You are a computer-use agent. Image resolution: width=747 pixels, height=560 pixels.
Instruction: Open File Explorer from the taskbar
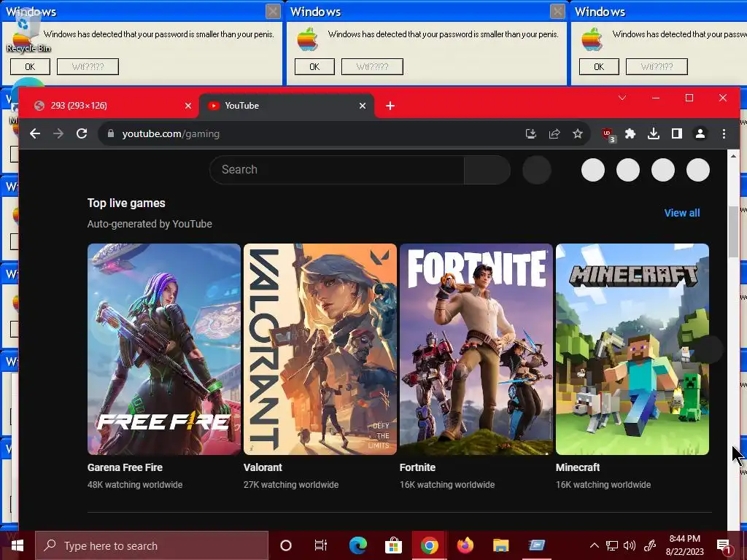tap(500, 545)
